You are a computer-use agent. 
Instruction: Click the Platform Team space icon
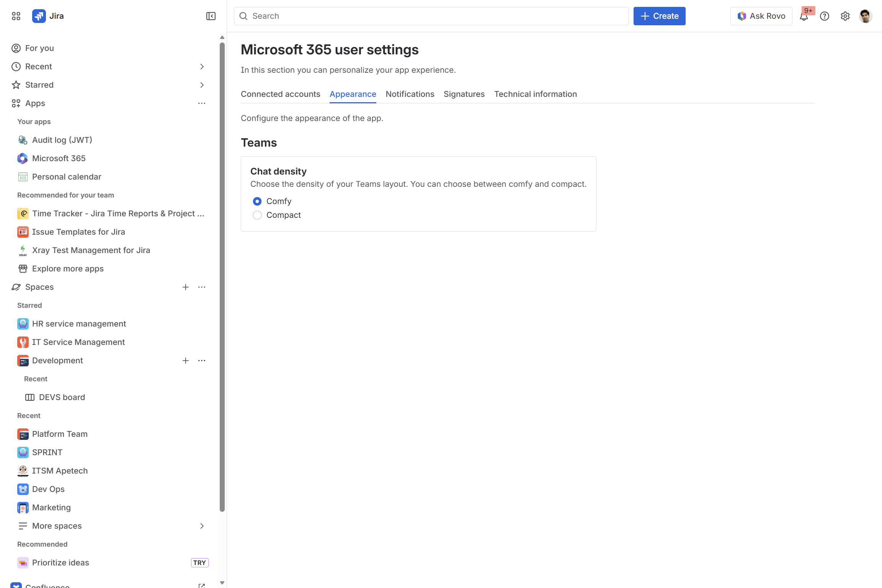point(23,434)
